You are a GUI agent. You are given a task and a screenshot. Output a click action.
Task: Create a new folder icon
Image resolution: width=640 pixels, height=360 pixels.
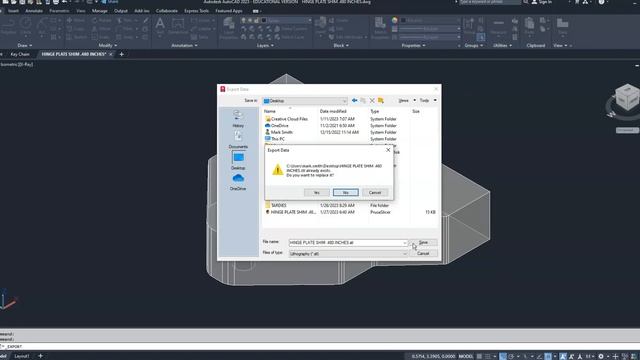(380, 100)
